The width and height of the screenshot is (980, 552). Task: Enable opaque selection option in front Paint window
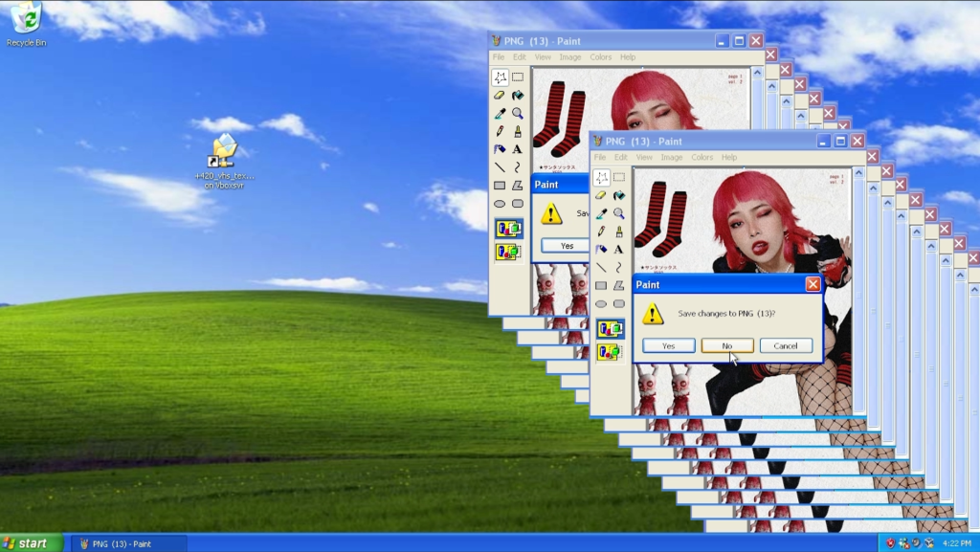[x=610, y=328]
